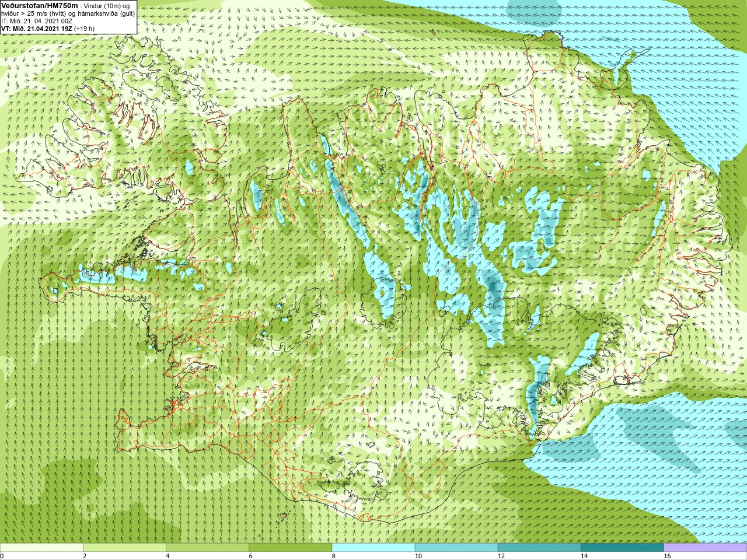Click the legend scale label '12'
Screen dimensions: 747x560
tap(501, 556)
